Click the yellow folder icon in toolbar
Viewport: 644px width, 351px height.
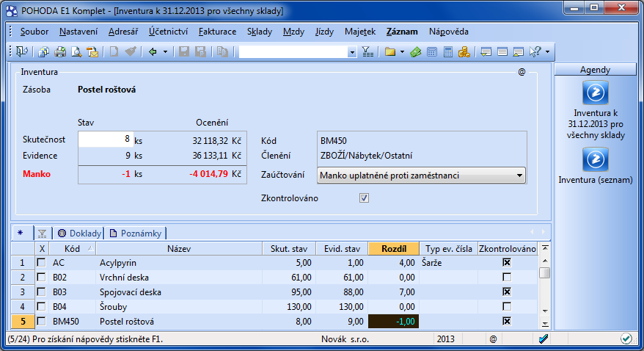click(389, 52)
